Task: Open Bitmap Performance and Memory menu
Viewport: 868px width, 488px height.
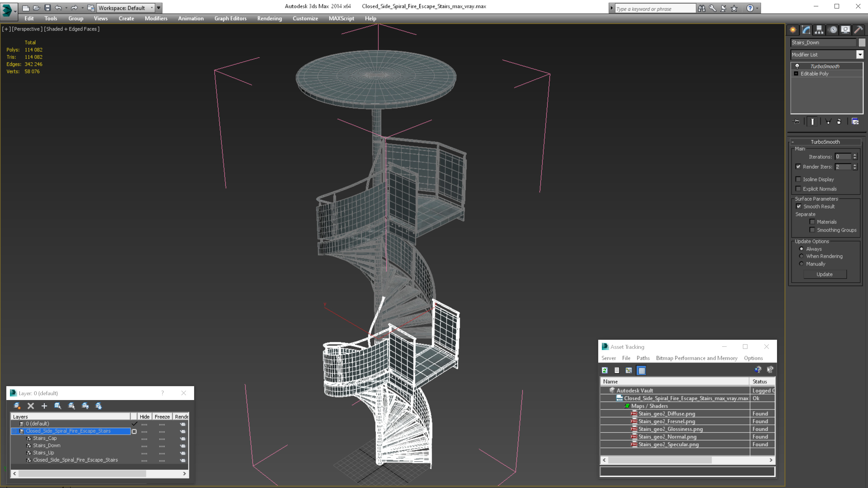Action: 697,358
